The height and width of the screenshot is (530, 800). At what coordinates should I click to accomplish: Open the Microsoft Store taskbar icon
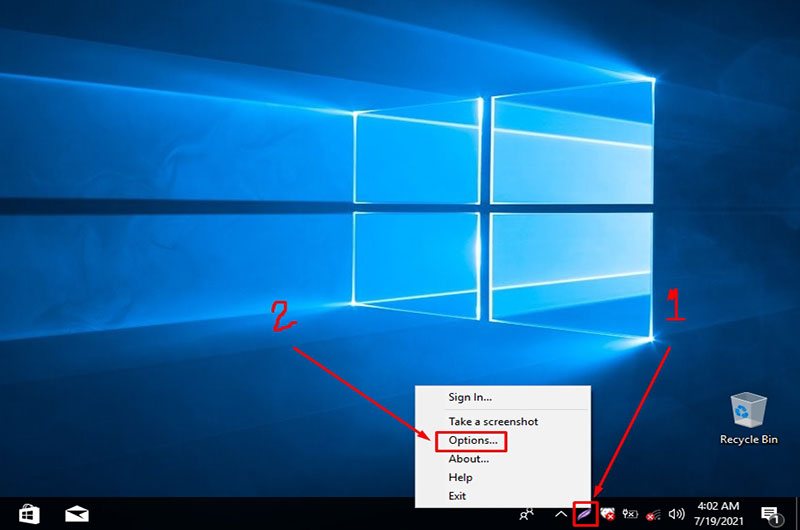29,514
